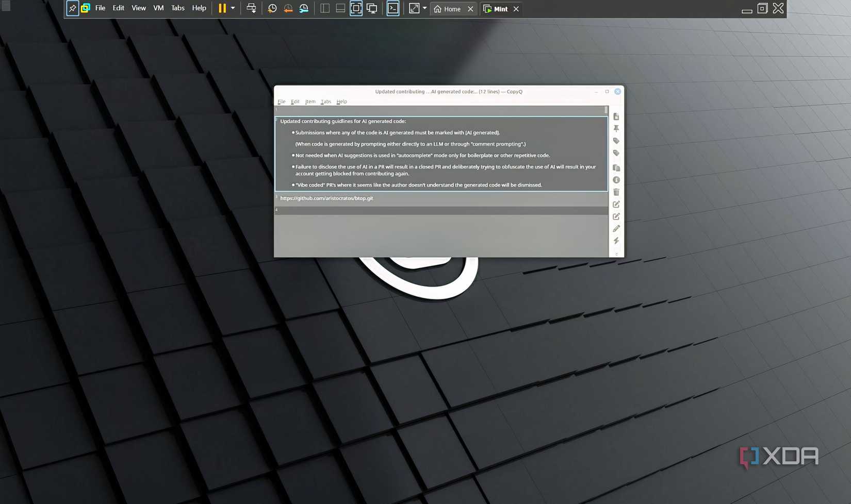Run an action on the selected item

tap(616, 241)
